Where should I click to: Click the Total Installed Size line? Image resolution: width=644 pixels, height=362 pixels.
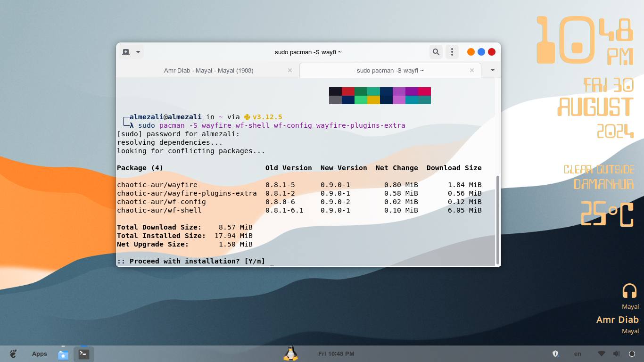(x=185, y=236)
